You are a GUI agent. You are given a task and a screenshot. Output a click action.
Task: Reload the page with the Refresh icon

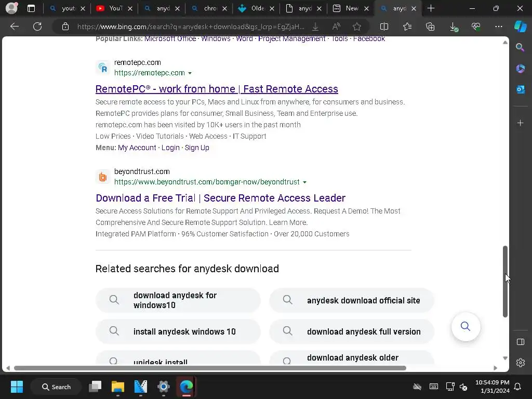point(37,26)
